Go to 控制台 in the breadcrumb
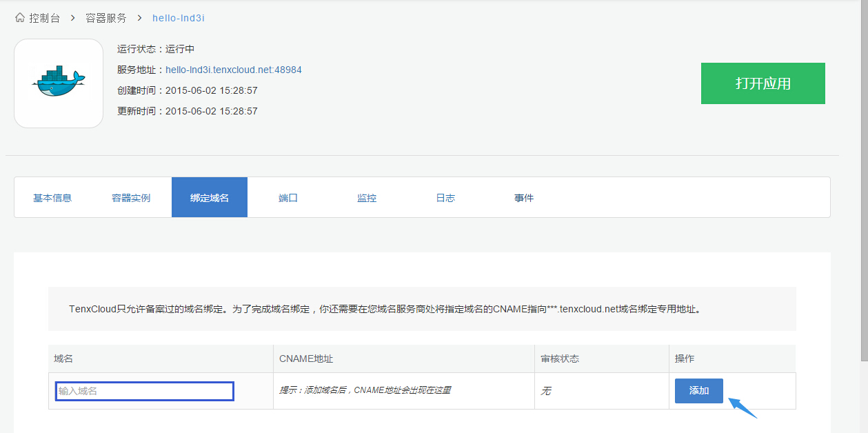Viewport: 868px width, 433px height. [x=44, y=18]
